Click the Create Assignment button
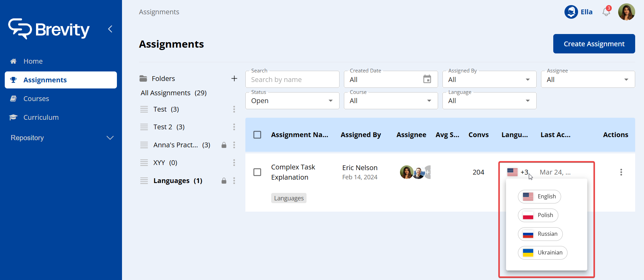 click(594, 44)
